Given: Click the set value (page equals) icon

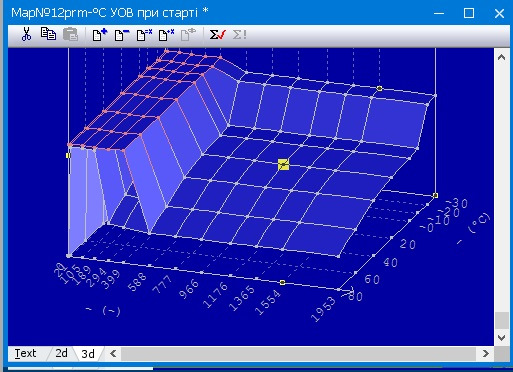Looking at the screenshot, I should tap(144, 34).
